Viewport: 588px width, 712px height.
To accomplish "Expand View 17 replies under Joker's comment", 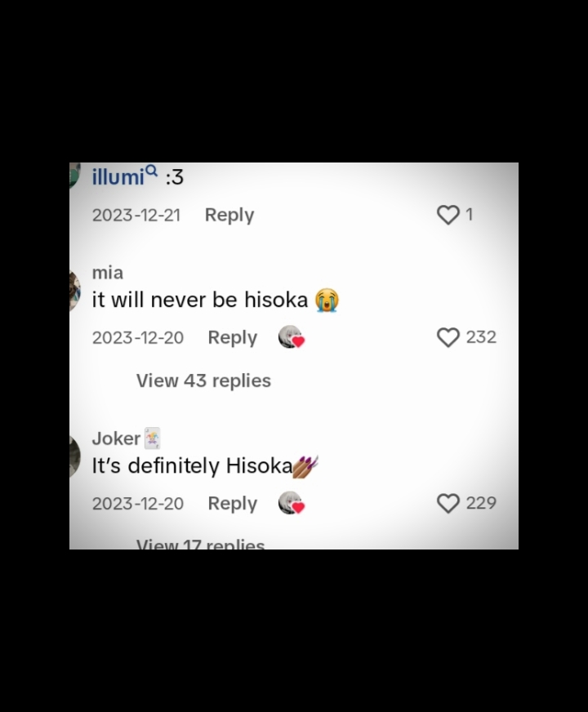I will tap(200, 544).
